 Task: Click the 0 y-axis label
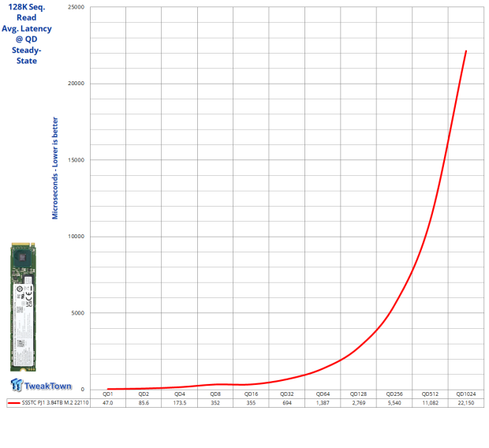click(83, 389)
